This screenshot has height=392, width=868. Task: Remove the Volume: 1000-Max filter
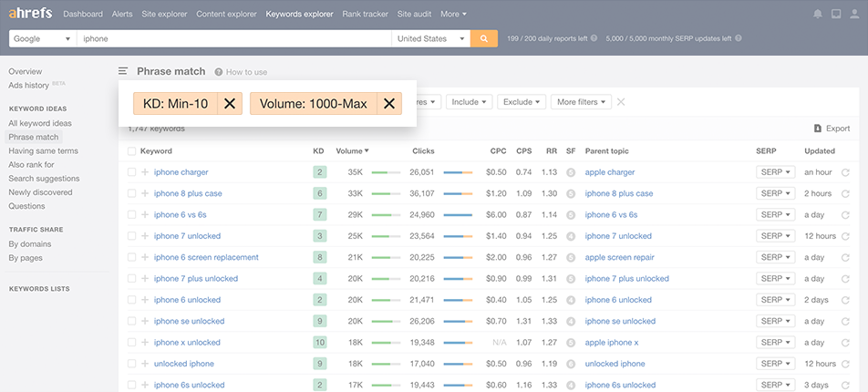(389, 104)
